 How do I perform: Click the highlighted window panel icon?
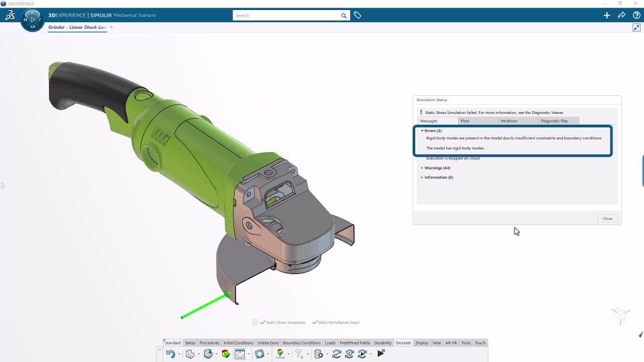(x=240, y=354)
